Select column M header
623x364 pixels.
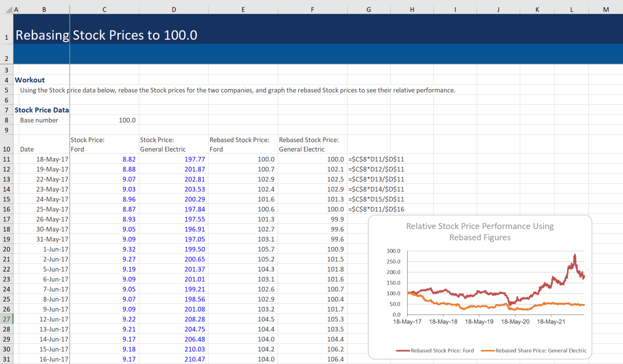605,9
